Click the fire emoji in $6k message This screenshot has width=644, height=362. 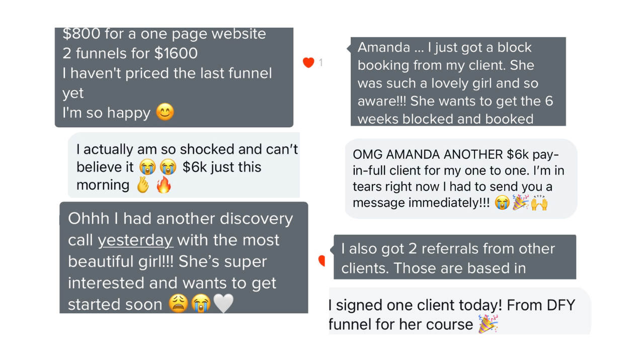point(164,185)
